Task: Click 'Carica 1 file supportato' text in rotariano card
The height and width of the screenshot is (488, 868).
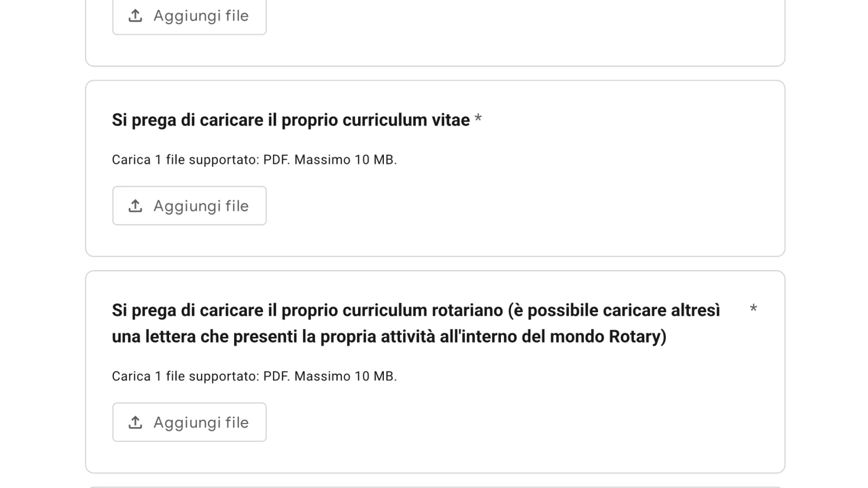Action: pos(185,376)
